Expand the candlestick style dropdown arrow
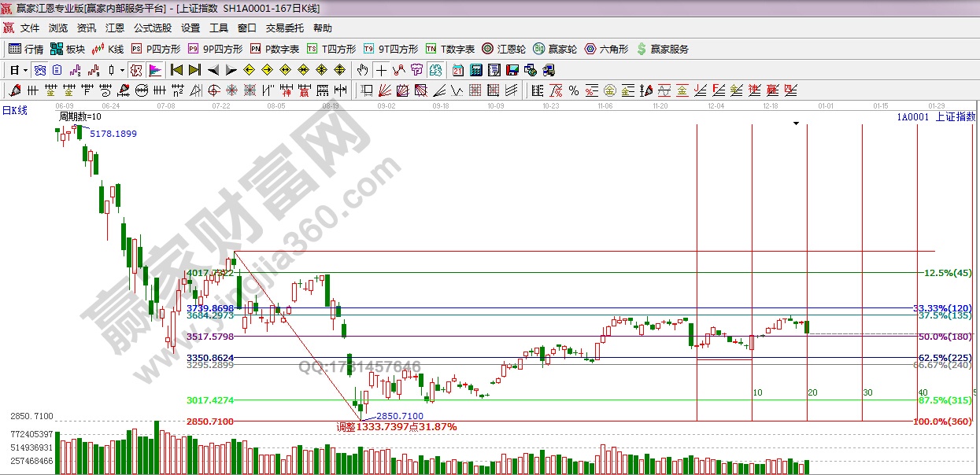 click(122, 70)
